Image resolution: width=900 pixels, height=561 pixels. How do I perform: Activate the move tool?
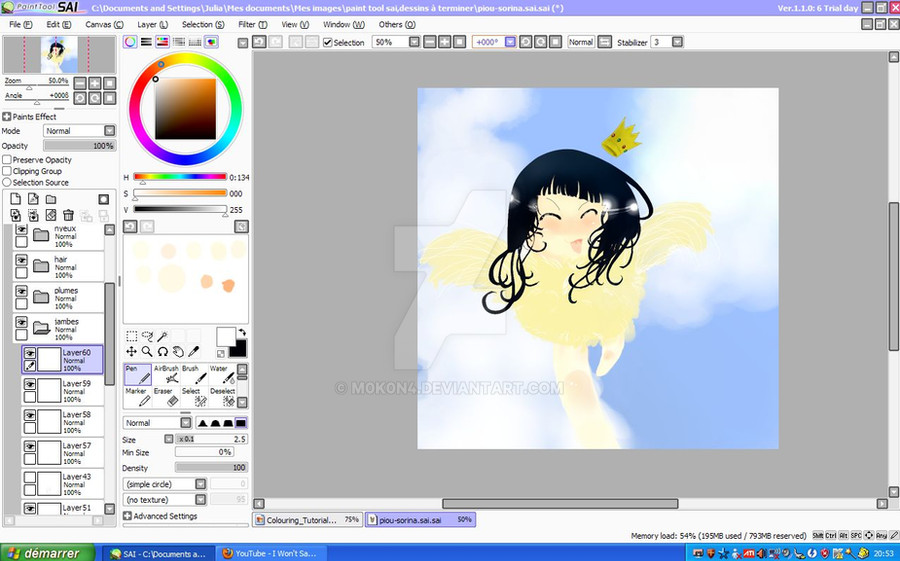pyautogui.click(x=131, y=351)
